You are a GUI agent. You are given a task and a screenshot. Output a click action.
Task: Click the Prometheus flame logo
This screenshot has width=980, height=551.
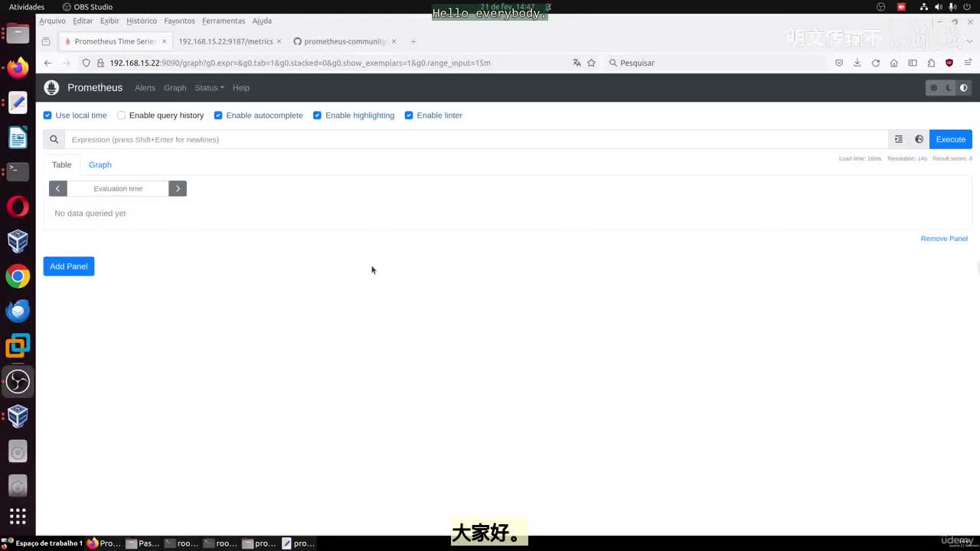(x=51, y=87)
